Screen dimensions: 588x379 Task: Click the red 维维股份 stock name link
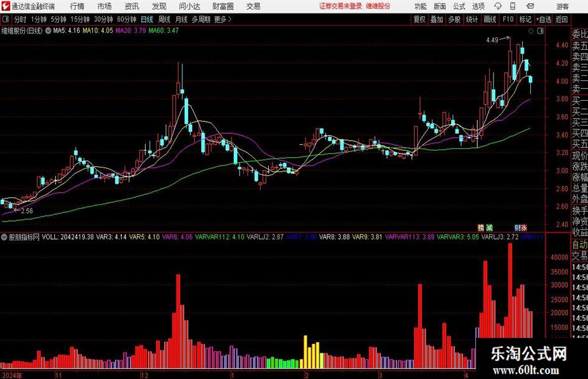(378, 6)
